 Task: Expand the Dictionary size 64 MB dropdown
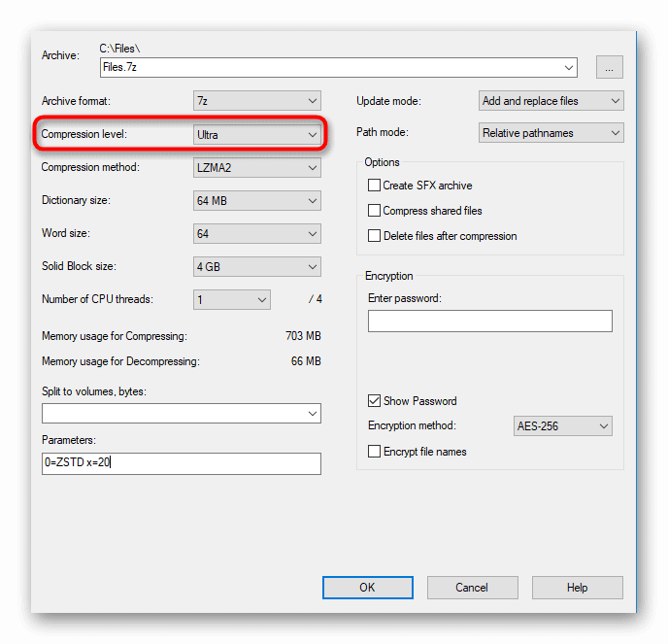point(257,201)
